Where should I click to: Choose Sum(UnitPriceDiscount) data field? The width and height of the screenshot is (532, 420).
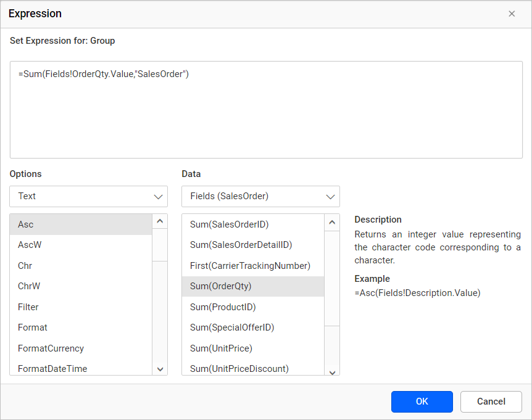click(x=253, y=368)
